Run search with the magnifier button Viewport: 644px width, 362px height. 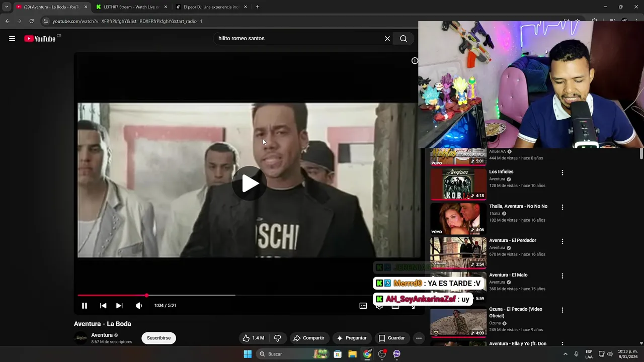pyautogui.click(x=404, y=39)
